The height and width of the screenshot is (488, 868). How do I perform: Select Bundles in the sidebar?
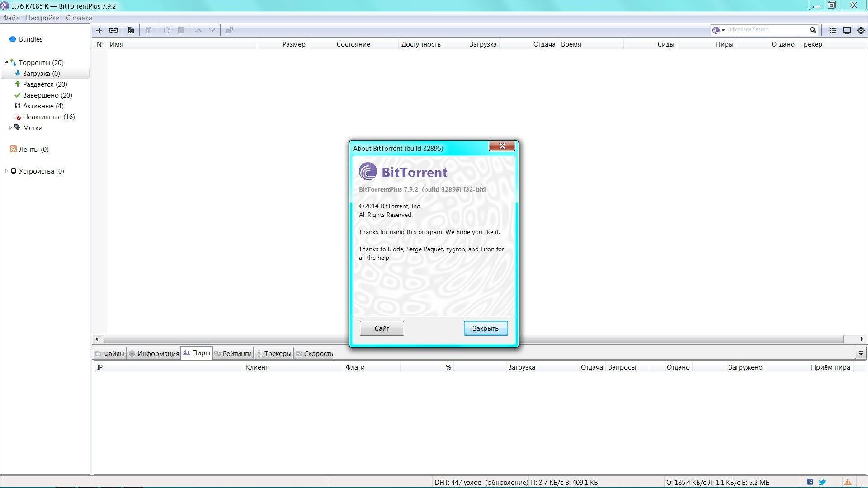tap(31, 39)
